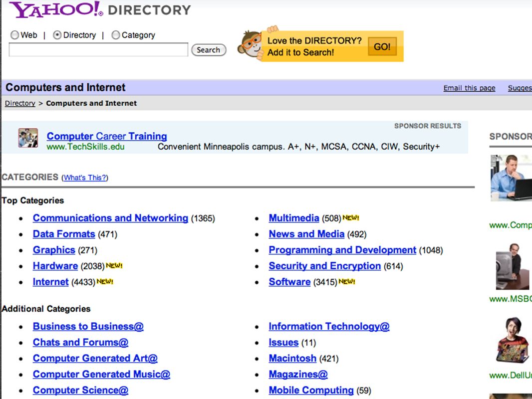Open Computer Generated Music@ category
The image size is (532, 399).
click(x=101, y=374)
